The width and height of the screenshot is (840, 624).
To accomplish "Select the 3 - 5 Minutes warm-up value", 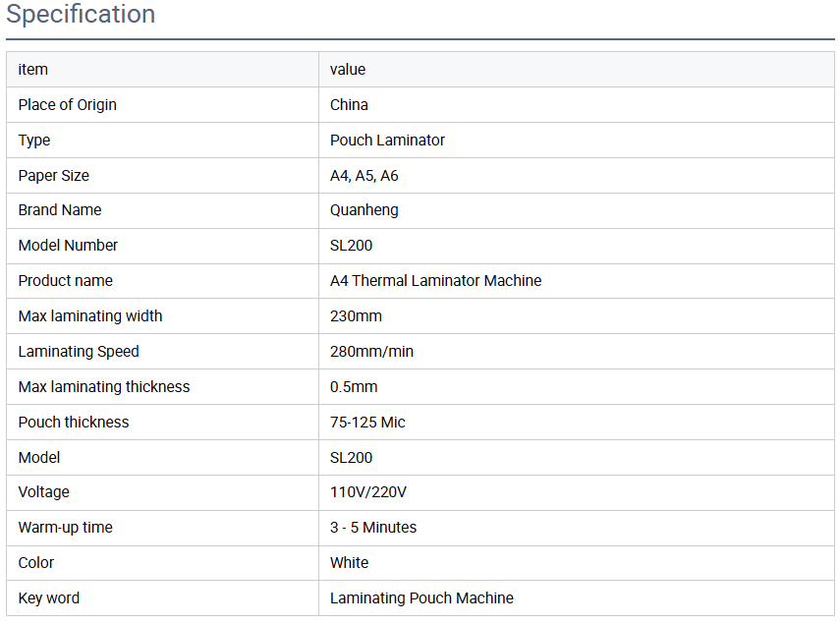I will 373,528.
